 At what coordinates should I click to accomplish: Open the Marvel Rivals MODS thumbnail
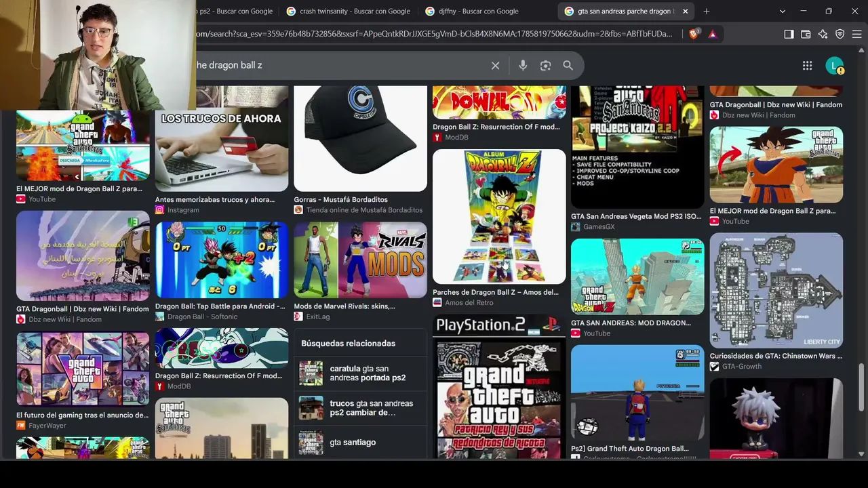[x=360, y=260]
